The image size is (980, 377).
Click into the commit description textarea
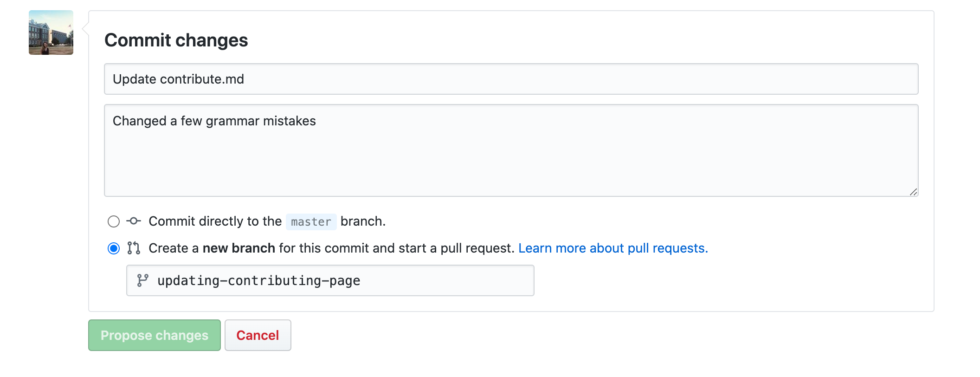(x=511, y=150)
